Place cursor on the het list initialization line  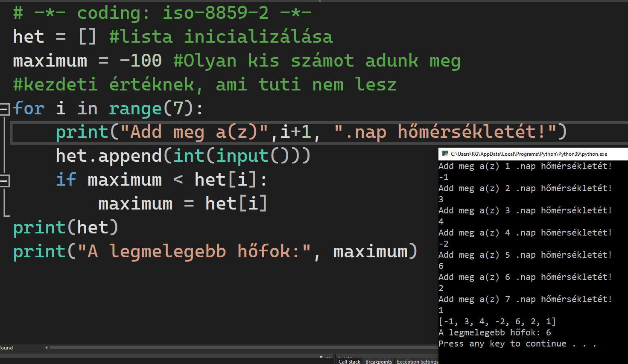(x=171, y=37)
